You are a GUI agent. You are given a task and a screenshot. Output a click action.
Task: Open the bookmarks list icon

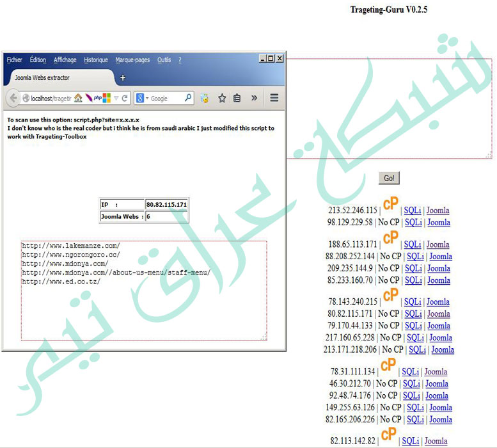pos(237,98)
